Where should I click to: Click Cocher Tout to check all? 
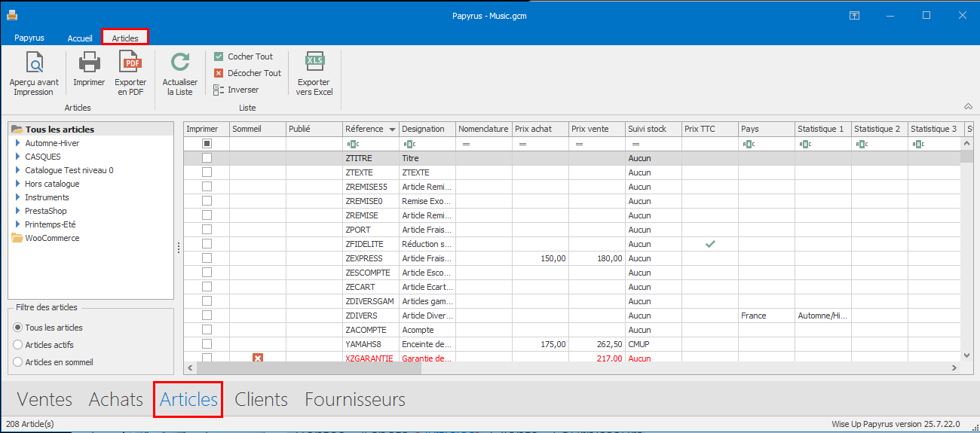(x=243, y=56)
